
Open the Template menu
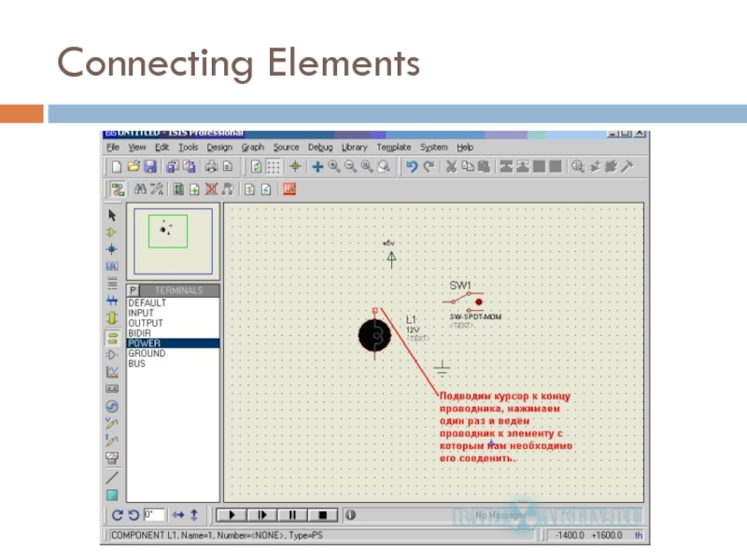click(393, 147)
